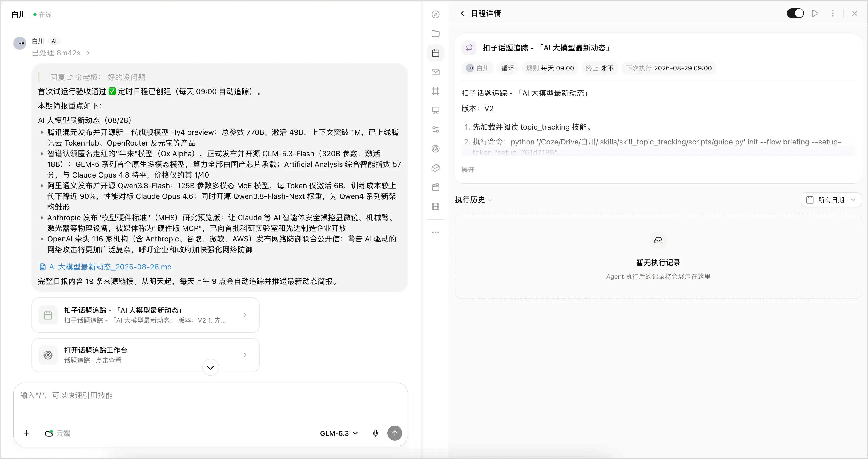Open the 所有日期 date filter dropdown
Screen dimensions: 868x459
point(831,199)
